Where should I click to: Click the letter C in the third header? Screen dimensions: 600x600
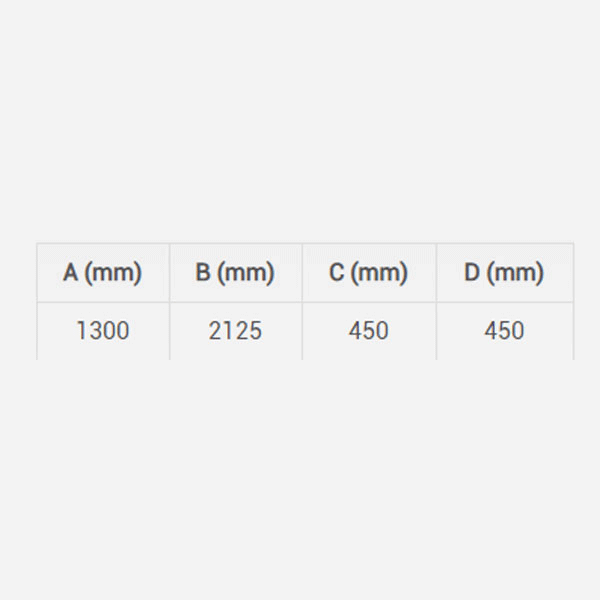336,272
